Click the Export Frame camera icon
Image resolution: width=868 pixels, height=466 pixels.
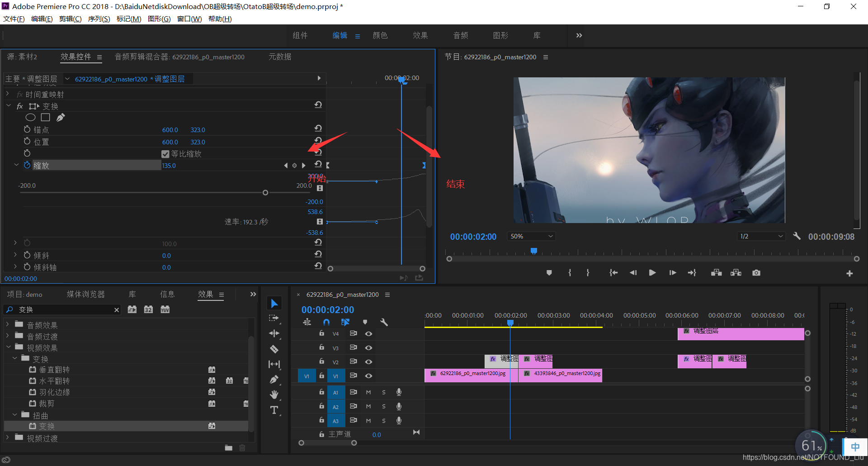pos(756,273)
